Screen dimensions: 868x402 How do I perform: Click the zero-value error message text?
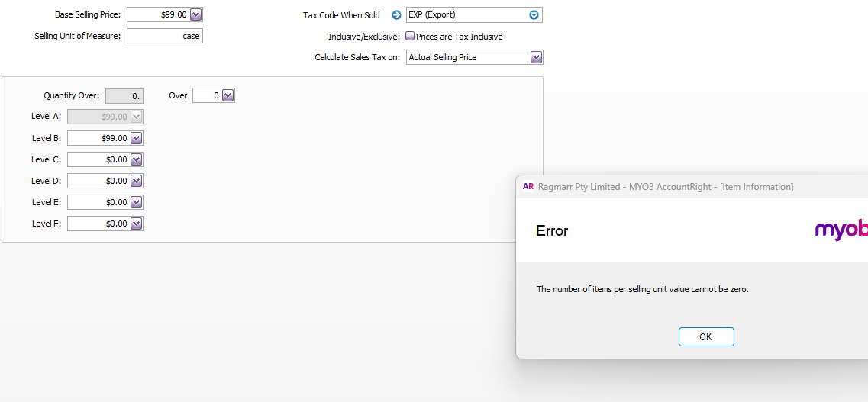643,289
